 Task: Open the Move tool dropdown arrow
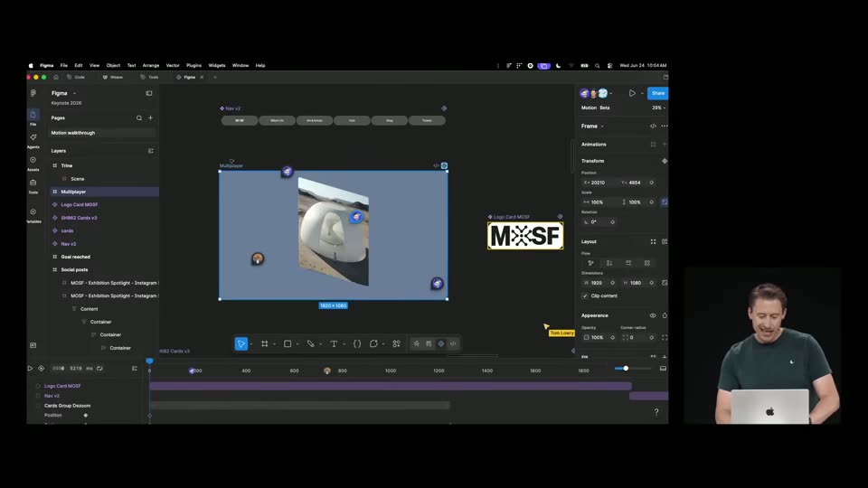pos(251,344)
